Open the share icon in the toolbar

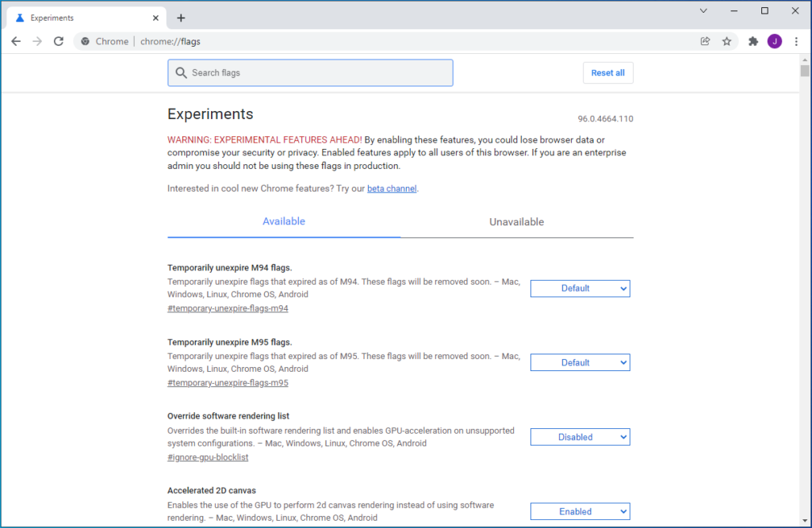point(705,40)
